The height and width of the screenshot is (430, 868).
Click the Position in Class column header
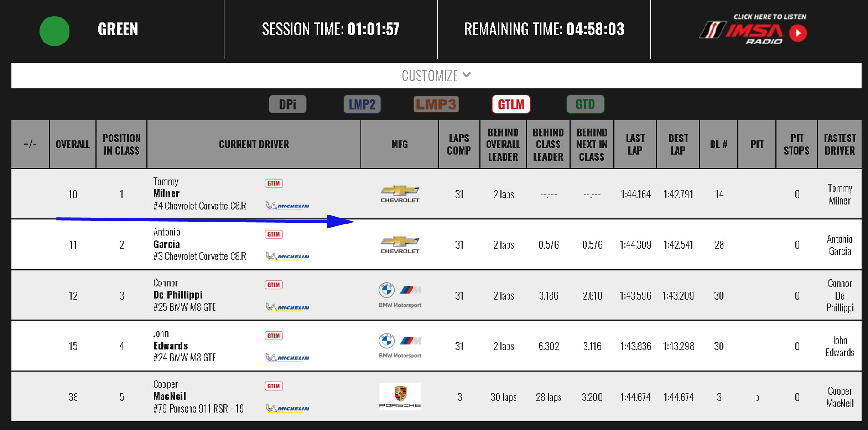(121, 144)
